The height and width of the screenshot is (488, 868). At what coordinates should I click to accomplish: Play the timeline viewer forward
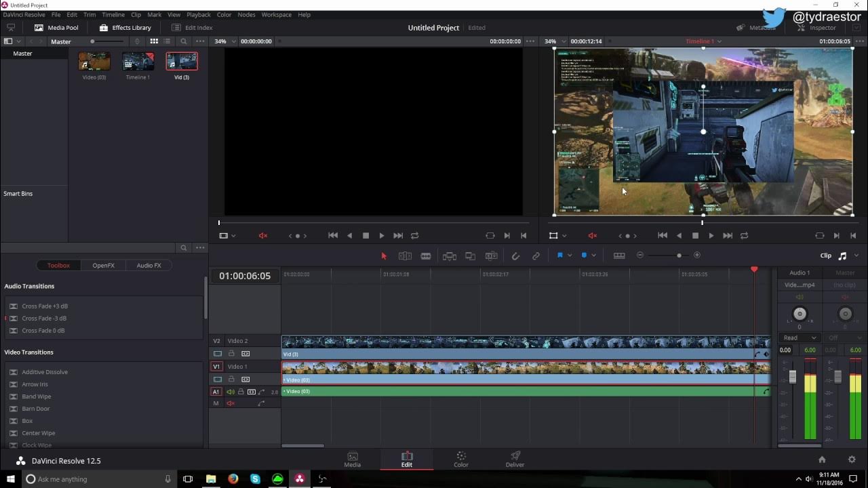point(711,236)
